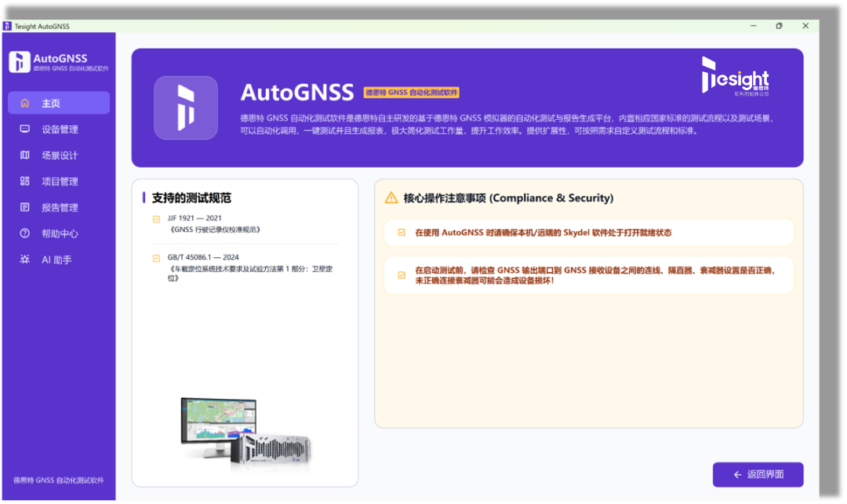
Task: Click the 德思特 GNSS 自动化测试软件 yellow badge
Action: coord(412,92)
